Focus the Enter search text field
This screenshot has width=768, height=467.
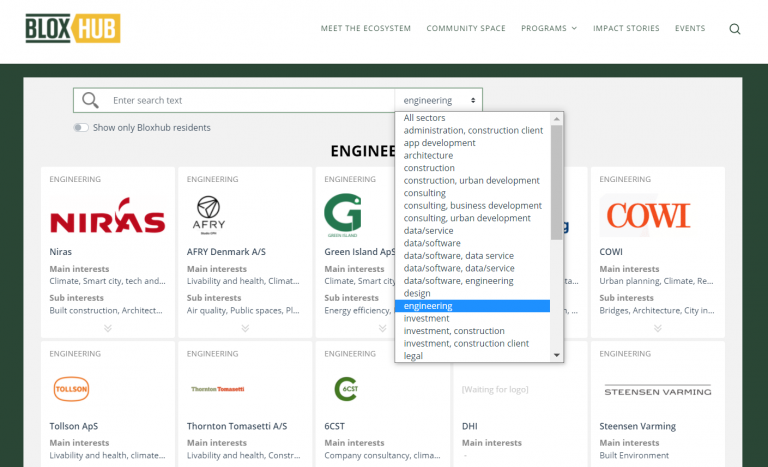coord(250,100)
